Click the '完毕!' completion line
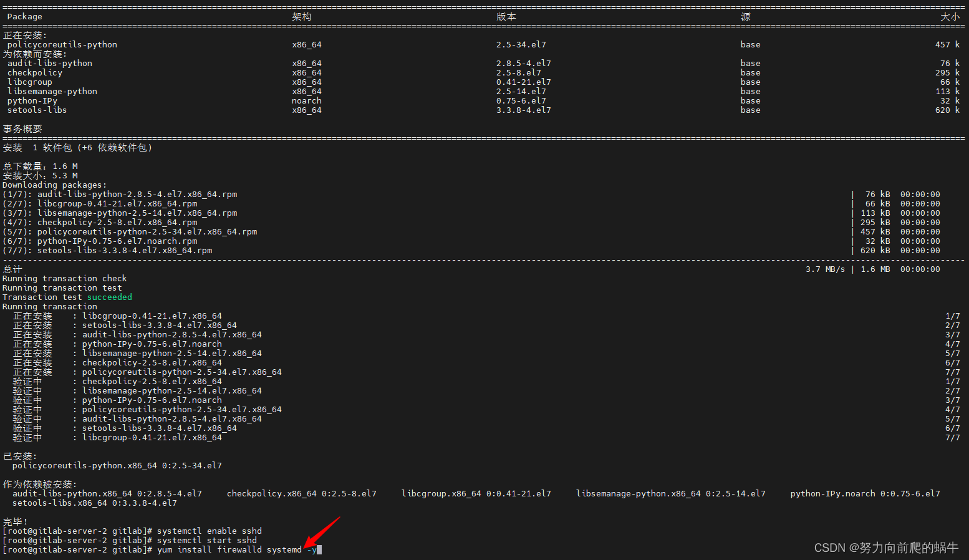Viewport: 969px width, 560px height. 16,522
